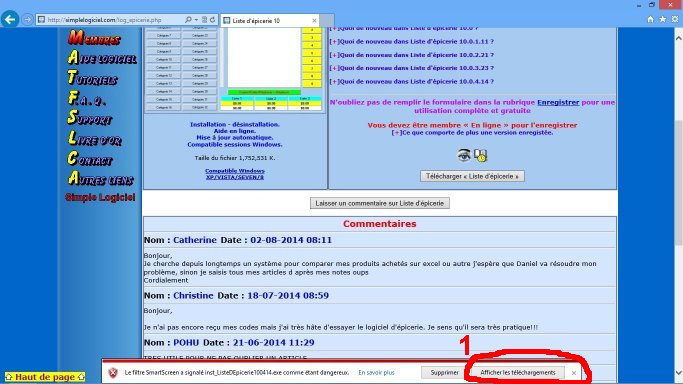The width and height of the screenshot is (683, 384).
Task: Select the 'Liste d'épicerie 10' browser tab
Action: (270, 20)
